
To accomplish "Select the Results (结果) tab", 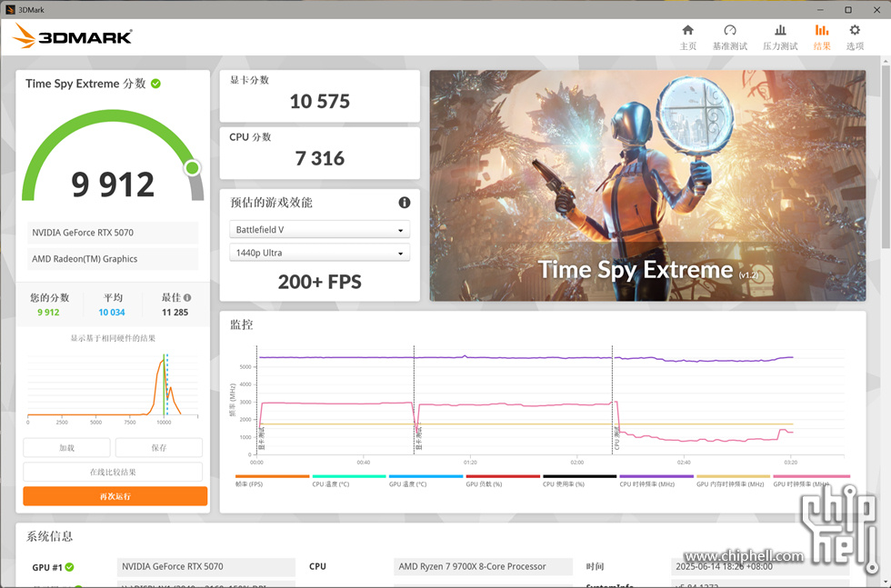I will point(822,37).
